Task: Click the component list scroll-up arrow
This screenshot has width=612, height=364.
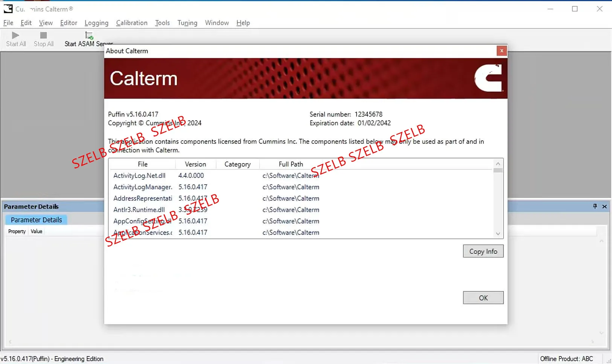Action: [498, 164]
